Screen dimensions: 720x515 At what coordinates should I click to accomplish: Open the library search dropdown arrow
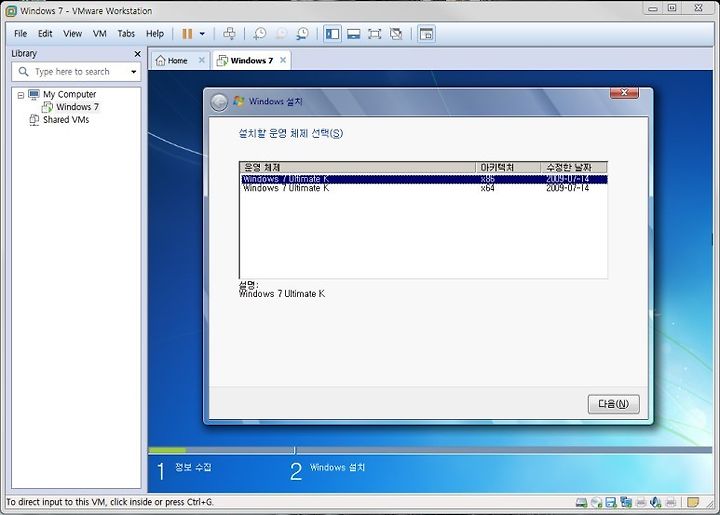pos(134,72)
